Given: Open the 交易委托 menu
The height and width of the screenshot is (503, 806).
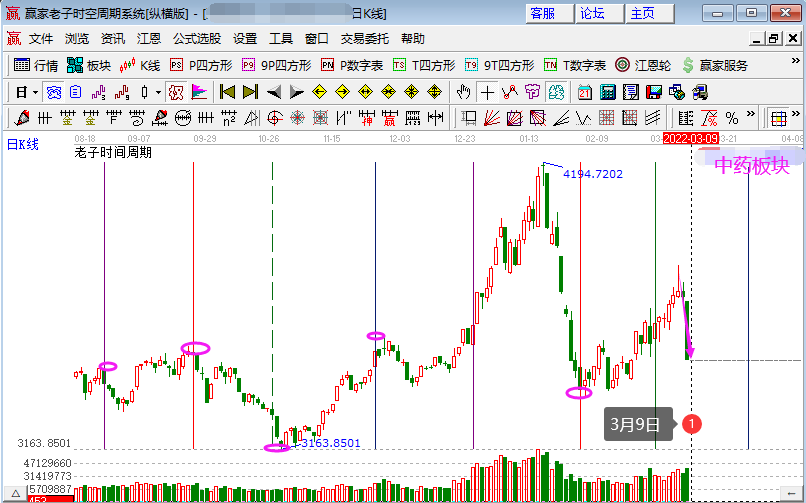Looking at the screenshot, I should point(365,39).
